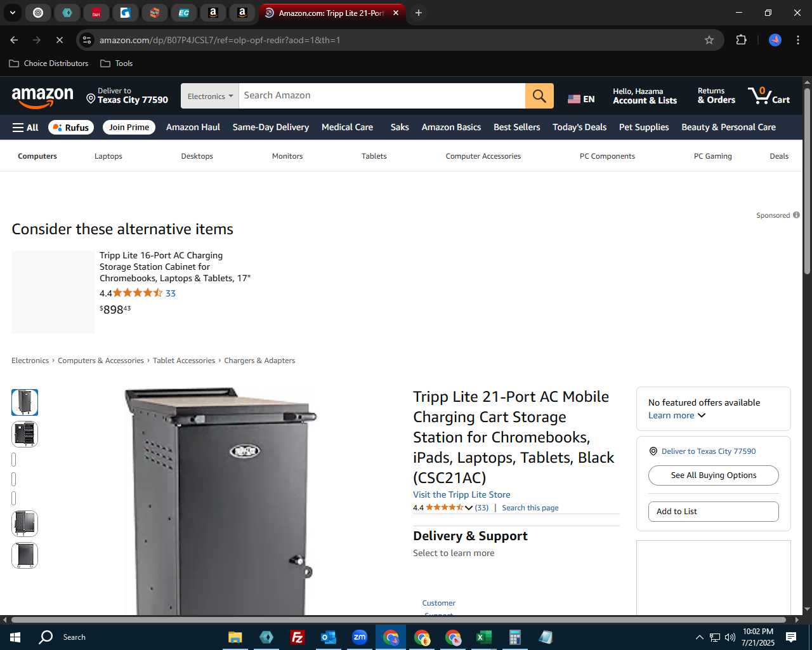Viewport: 812px width, 650px height.
Task: Open FileZilla from the taskbar
Action: pos(297,637)
